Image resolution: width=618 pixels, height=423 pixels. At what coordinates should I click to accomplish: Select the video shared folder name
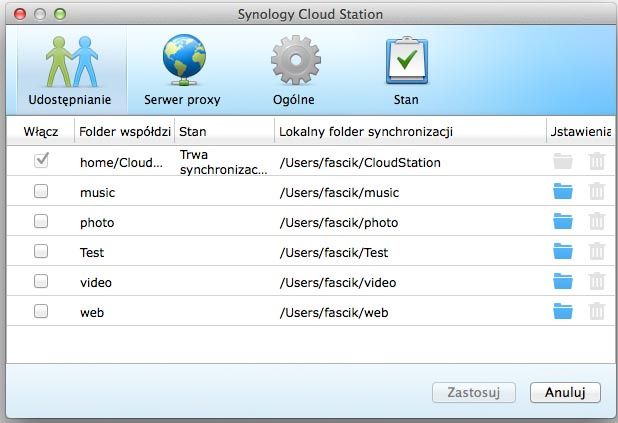pyautogui.click(x=96, y=282)
